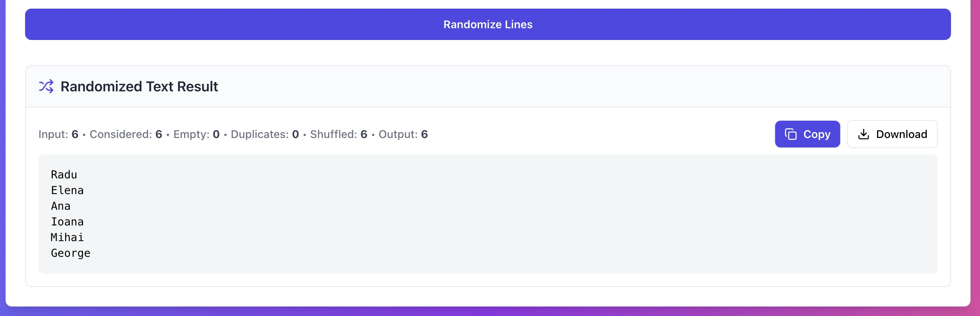
Task: Place cursor on the Ioana line
Action: [x=67, y=222]
